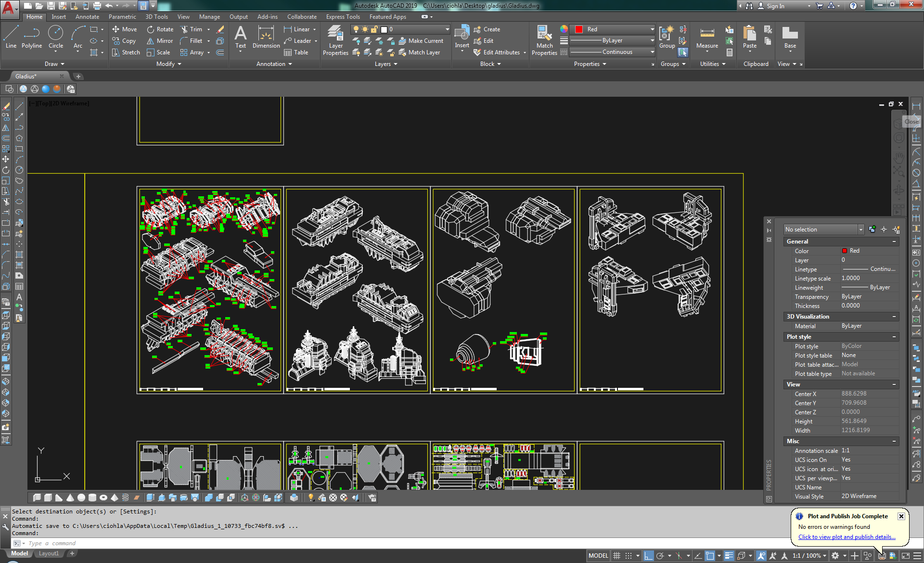Screen dimensions: 924x563
Task: Toggle the drawing grid display
Action: click(x=616, y=556)
